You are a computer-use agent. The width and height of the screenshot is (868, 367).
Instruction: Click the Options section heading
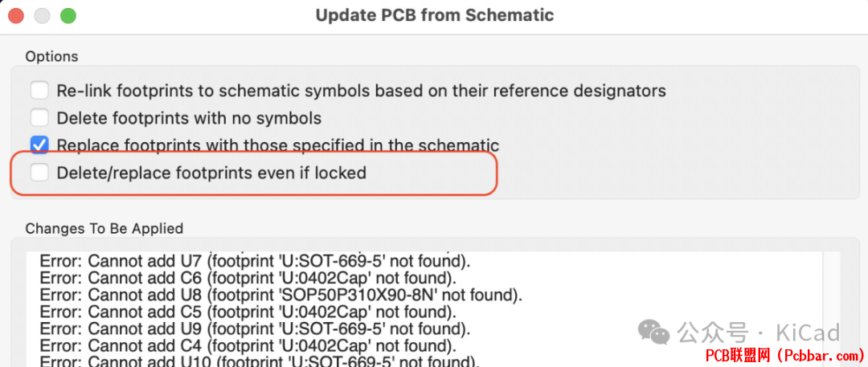point(51,56)
